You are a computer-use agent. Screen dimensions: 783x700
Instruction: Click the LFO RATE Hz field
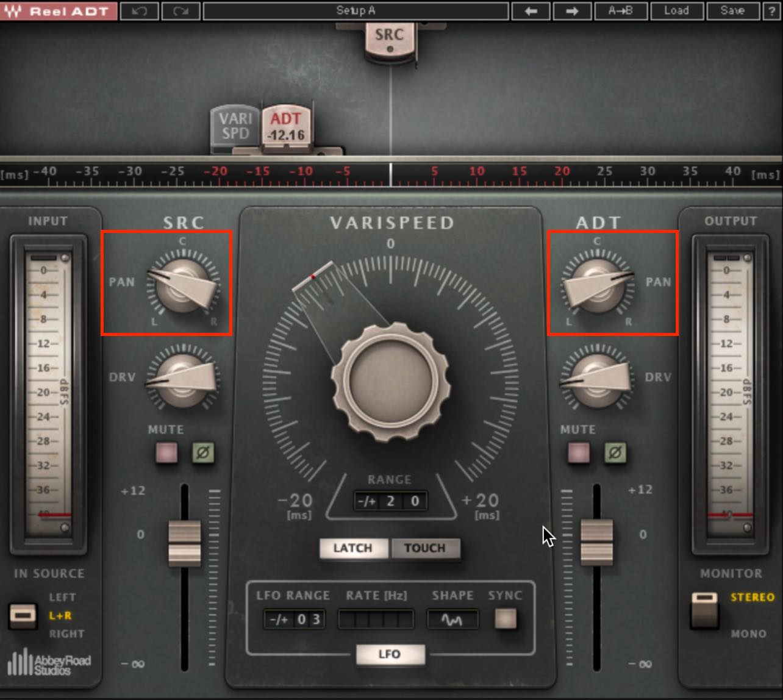coord(376,620)
